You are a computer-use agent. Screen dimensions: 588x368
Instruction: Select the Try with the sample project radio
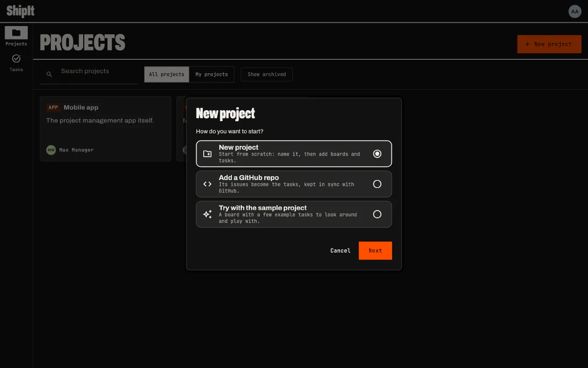[377, 214]
